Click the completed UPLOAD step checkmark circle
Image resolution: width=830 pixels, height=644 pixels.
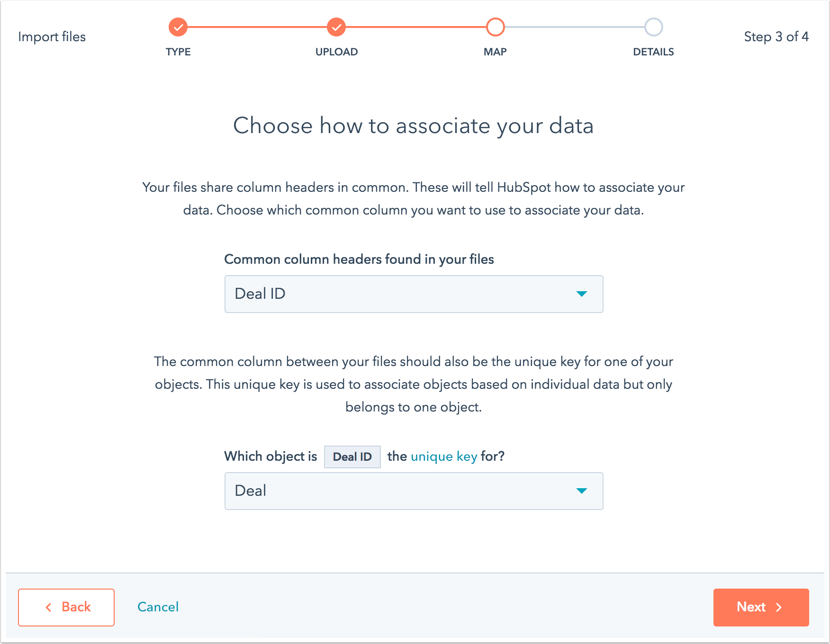coord(336,27)
